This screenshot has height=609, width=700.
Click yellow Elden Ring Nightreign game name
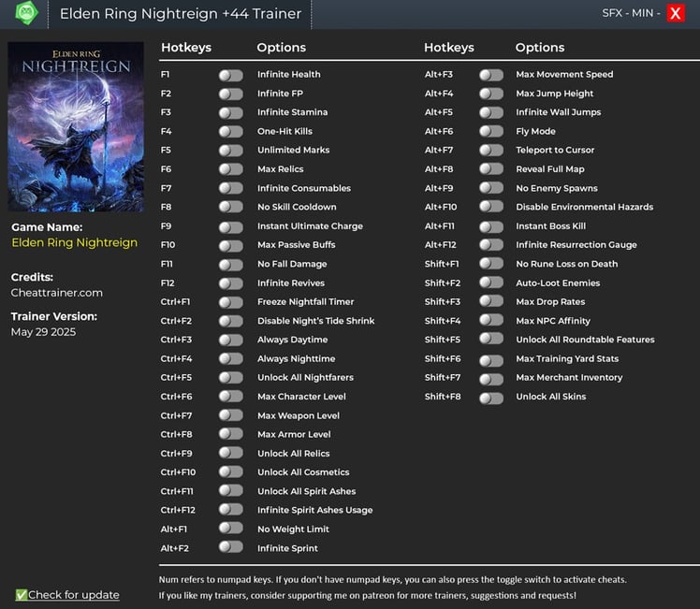[x=75, y=242]
